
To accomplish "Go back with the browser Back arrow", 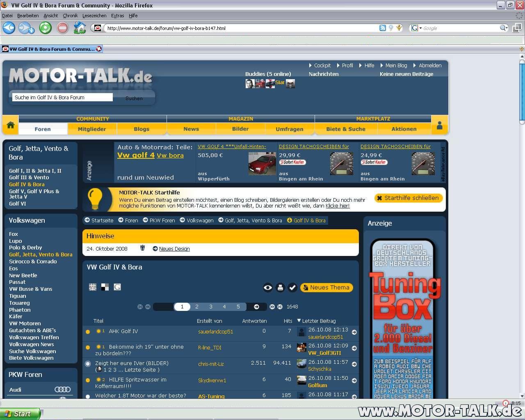I will (x=9, y=28).
